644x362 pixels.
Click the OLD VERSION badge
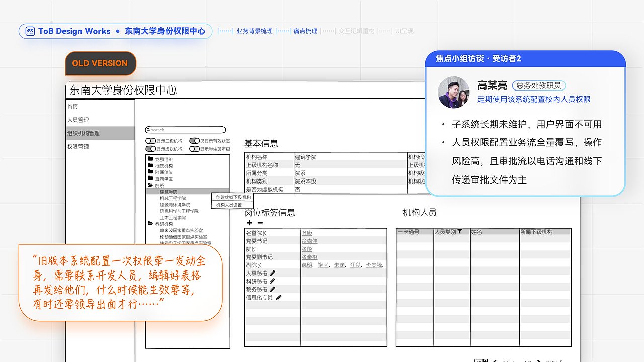100,63
